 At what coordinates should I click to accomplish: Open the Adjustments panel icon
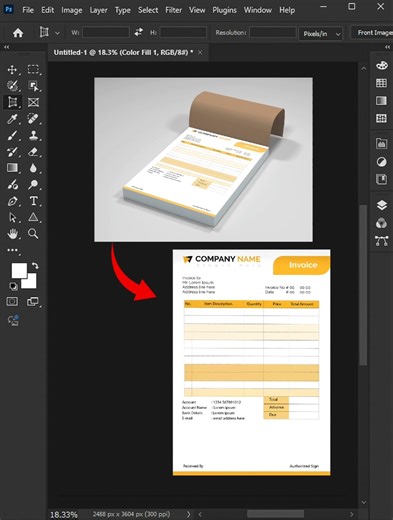click(x=382, y=162)
